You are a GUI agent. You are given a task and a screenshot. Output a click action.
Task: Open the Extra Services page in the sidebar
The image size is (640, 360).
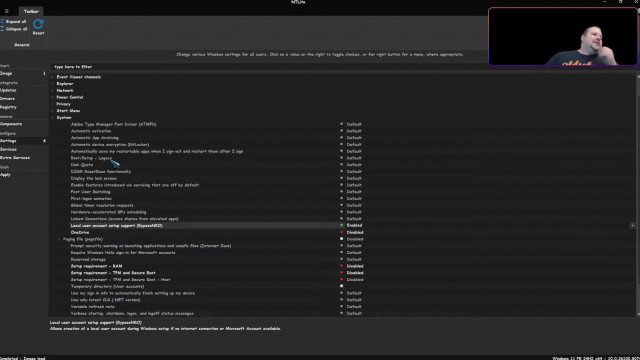coord(15,158)
